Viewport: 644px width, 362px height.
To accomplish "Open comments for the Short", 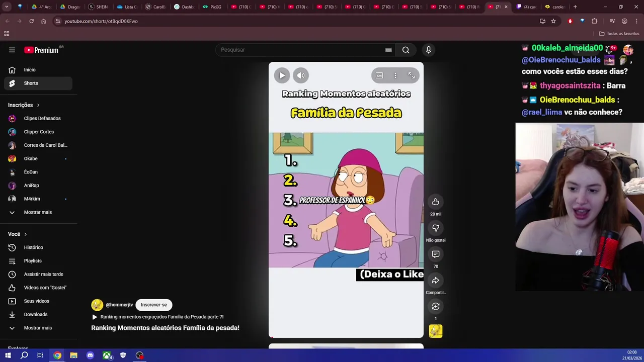I will (436, 254).
